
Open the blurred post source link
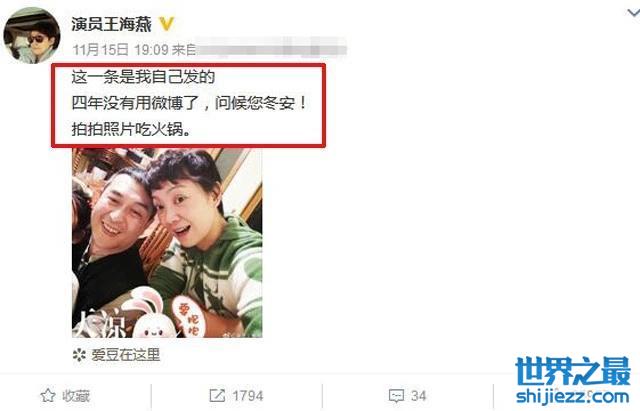click(271, 50)
